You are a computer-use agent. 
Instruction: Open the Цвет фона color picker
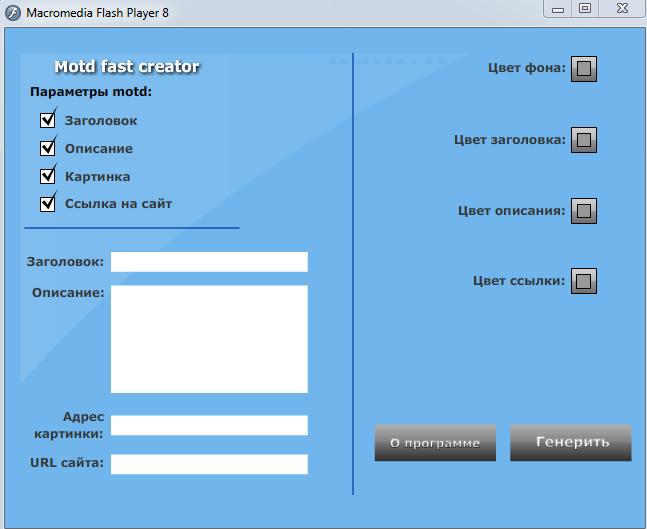coord(584,69)
